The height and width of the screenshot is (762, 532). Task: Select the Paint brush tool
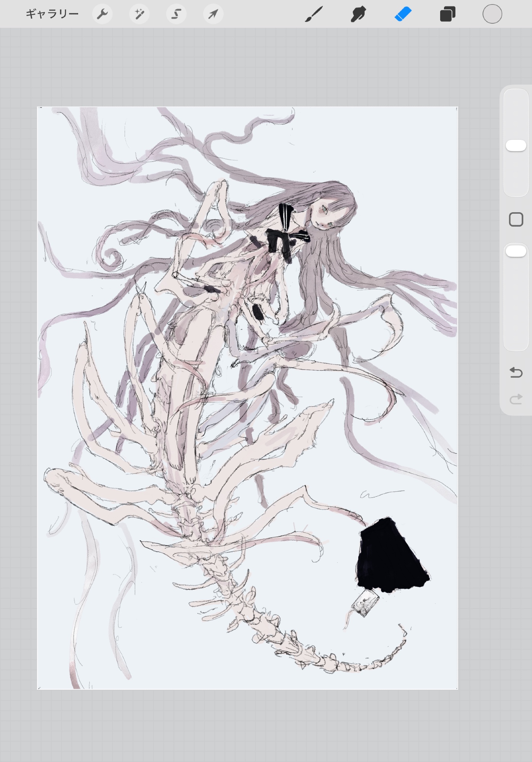(314, 14)
